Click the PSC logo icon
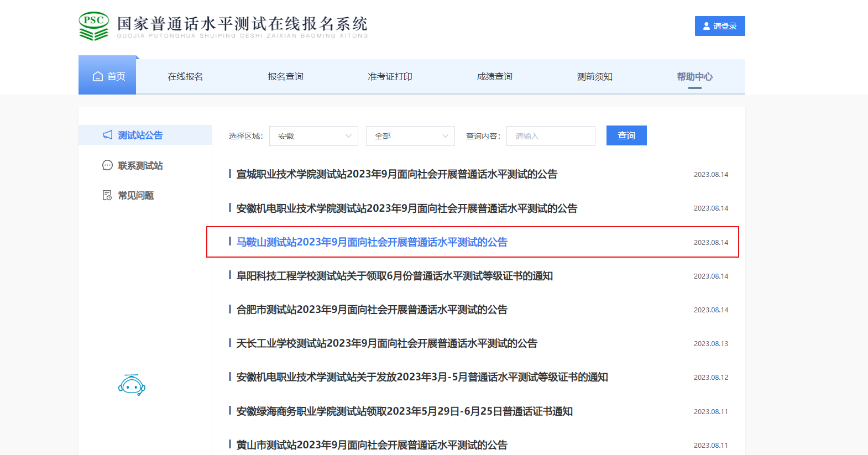This screenshot has height=455, width=868. coord(93,26)
